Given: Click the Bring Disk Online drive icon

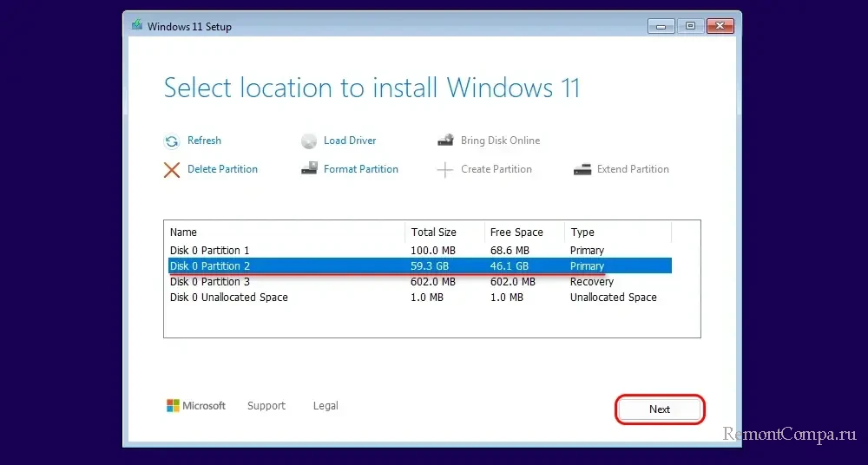Looking at the screenshot, I should (x=445, y=140).
